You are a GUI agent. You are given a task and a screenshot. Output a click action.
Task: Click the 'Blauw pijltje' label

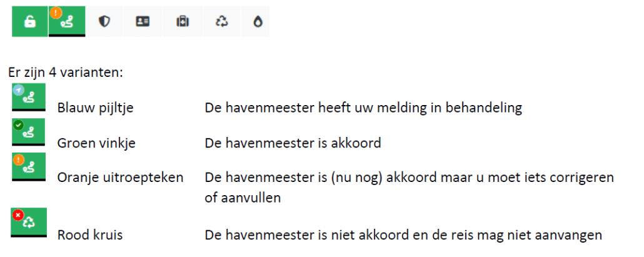click(95, 108)
